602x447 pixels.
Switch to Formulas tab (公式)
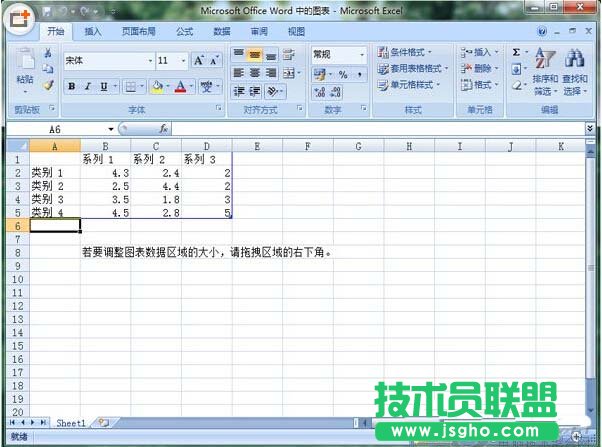(x=184, y=31)
